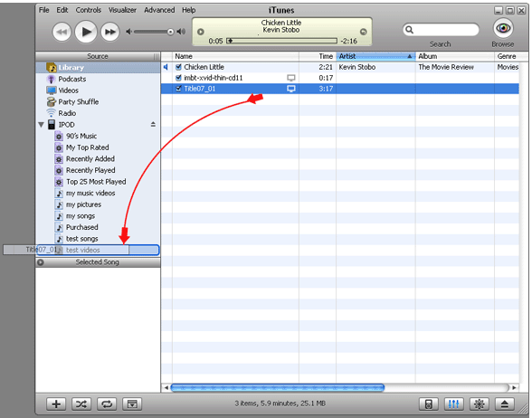Image resolution: width=532 pixels, height=418 pixels.
Task: Uncheck the Title07_01 checkbox
Action: (178, 89)
